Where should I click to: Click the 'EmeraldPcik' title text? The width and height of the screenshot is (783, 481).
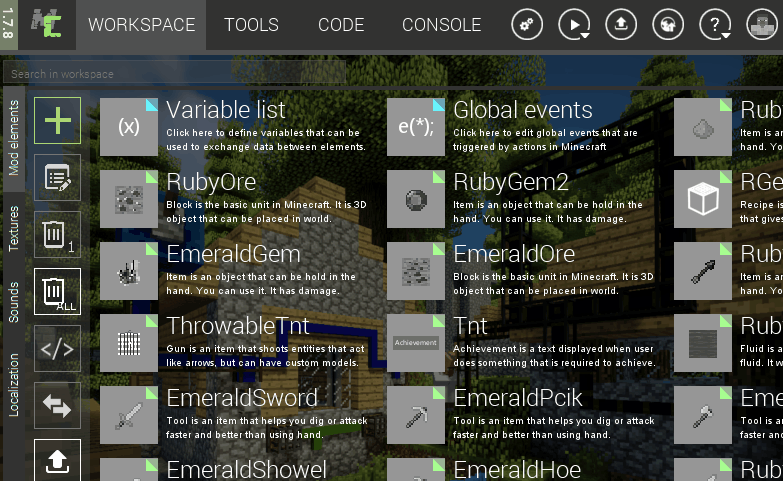coord(518,398)
